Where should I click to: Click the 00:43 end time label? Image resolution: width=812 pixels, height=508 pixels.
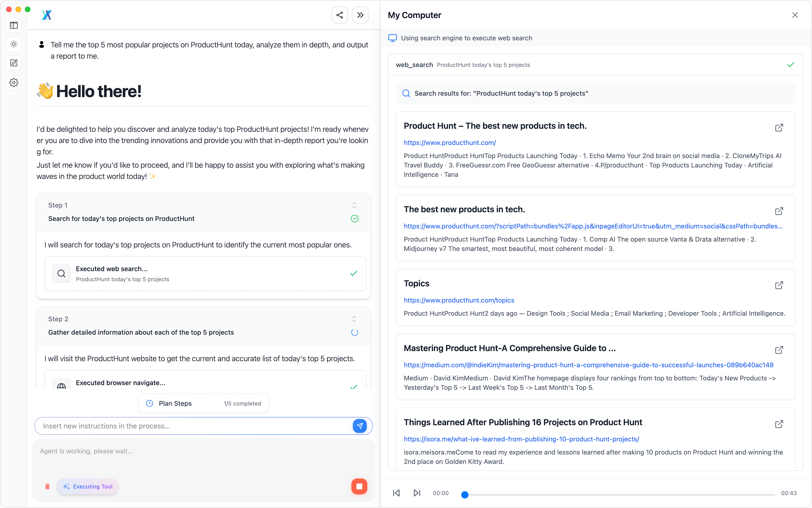point(789,493)
